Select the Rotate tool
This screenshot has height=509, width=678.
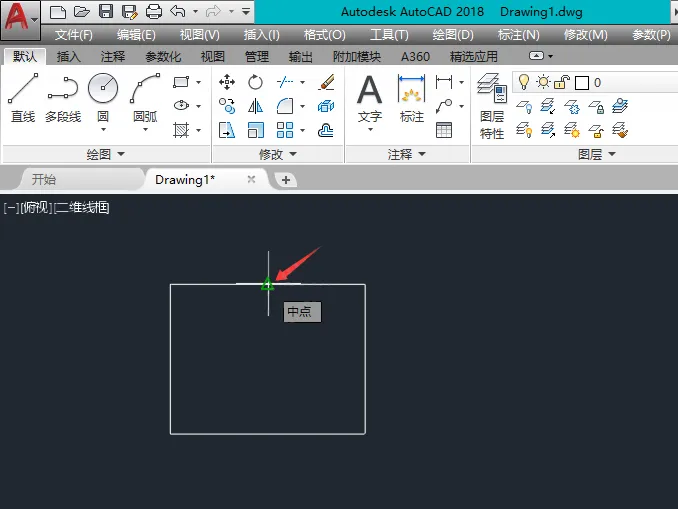pos(255,82)
